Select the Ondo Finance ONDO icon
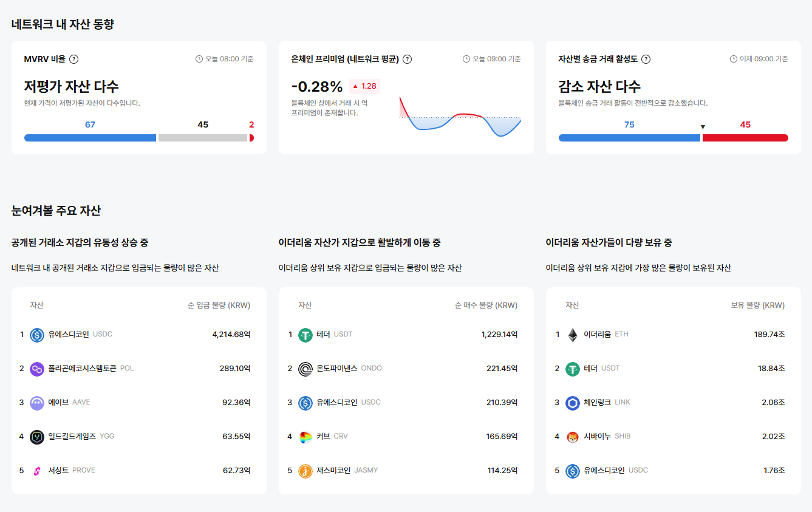Viewport: 812px width, 512px height. [x=305, y=369]
